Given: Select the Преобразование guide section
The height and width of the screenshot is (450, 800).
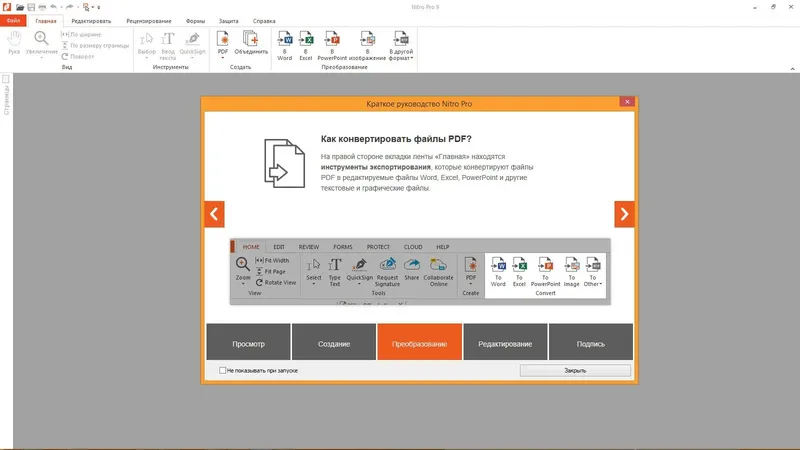Looking at the screenshot, I should pos(419,342).
